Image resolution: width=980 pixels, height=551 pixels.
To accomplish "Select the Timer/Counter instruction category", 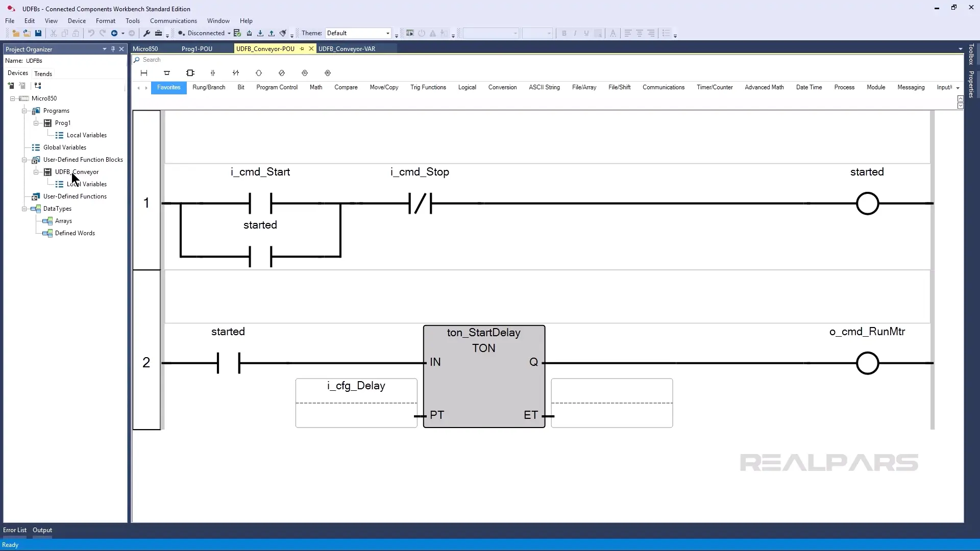I will (x=715, y=88).
